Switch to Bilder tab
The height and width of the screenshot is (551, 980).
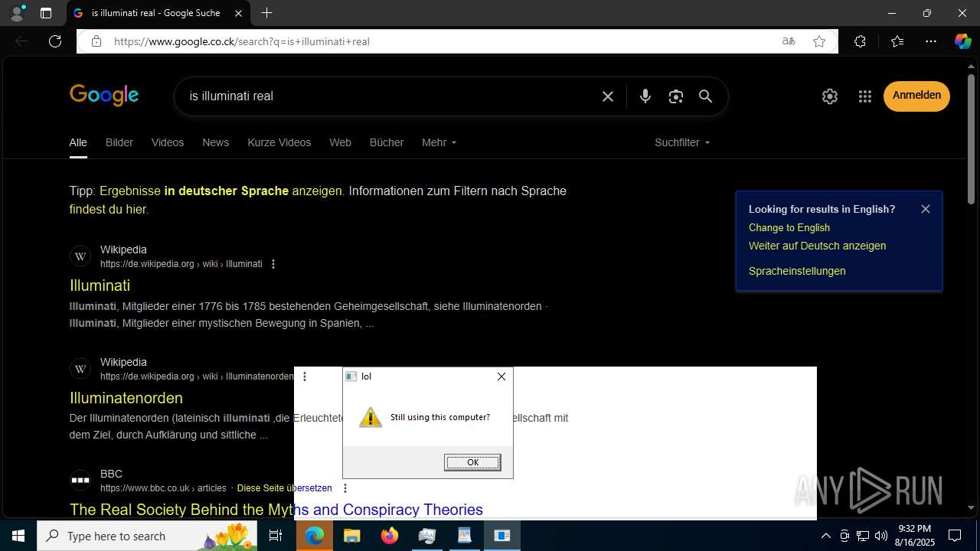(x=119, y=142)
